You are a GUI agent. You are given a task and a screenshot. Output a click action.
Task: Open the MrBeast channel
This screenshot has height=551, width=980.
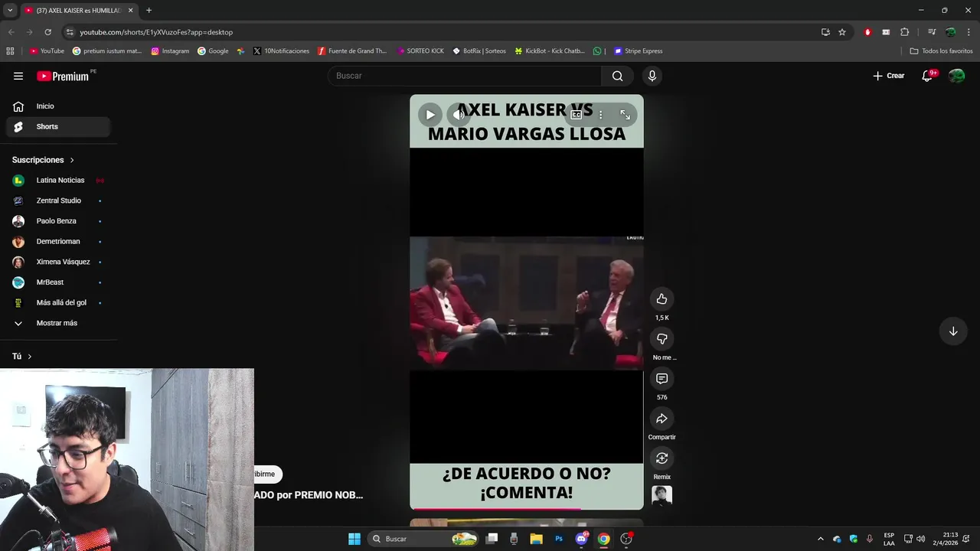(58, 282)
